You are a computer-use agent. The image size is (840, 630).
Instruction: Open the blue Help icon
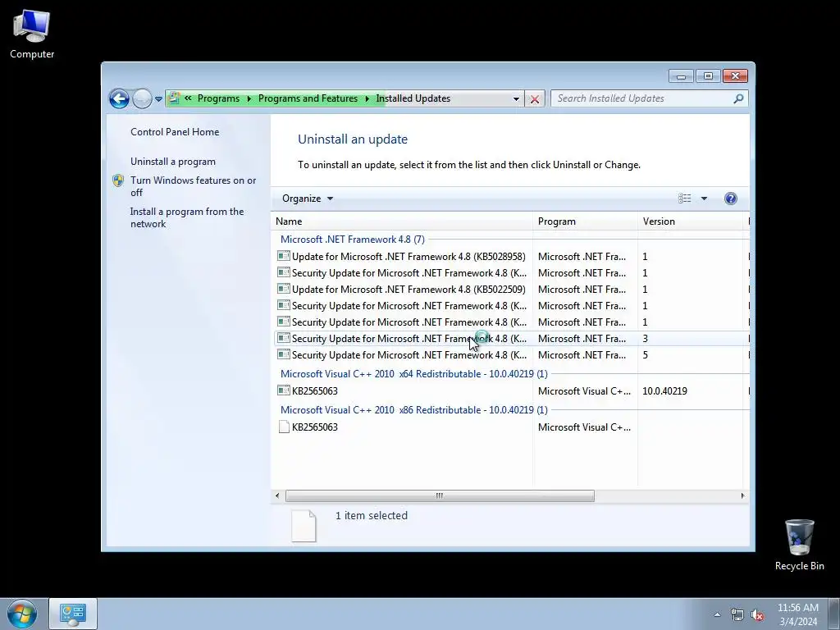coord(731,199)
